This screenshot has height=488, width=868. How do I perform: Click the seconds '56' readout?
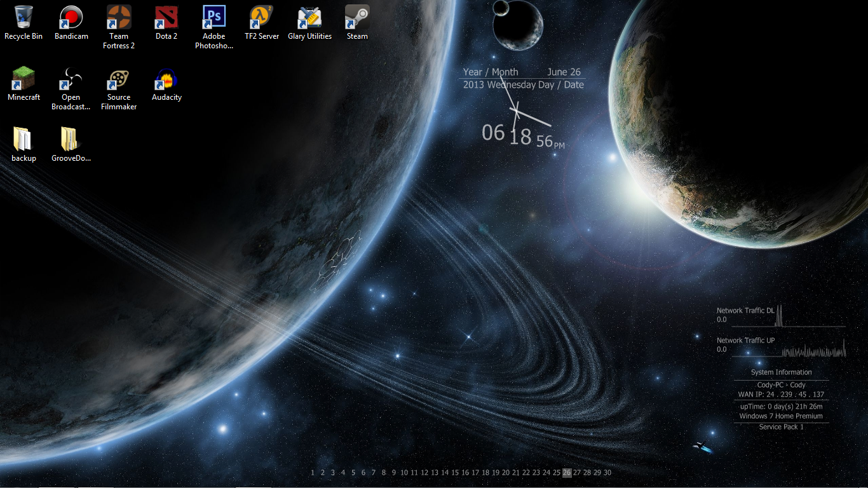click(x=545, y=141)
